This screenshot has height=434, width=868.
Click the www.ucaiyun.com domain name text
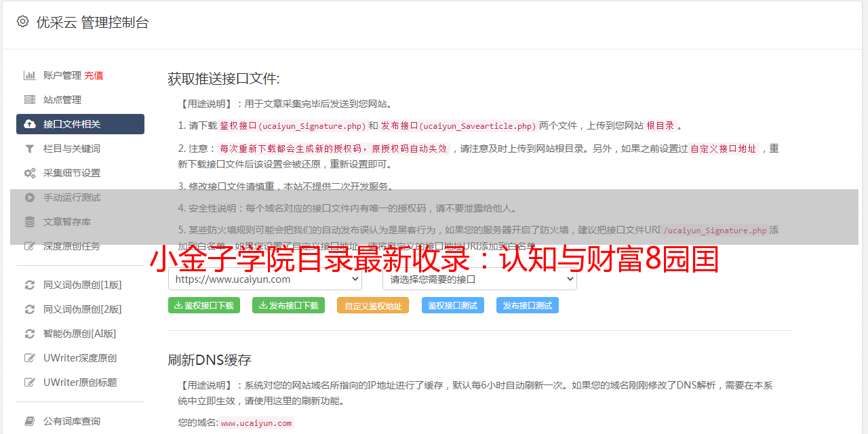(256, 422)
